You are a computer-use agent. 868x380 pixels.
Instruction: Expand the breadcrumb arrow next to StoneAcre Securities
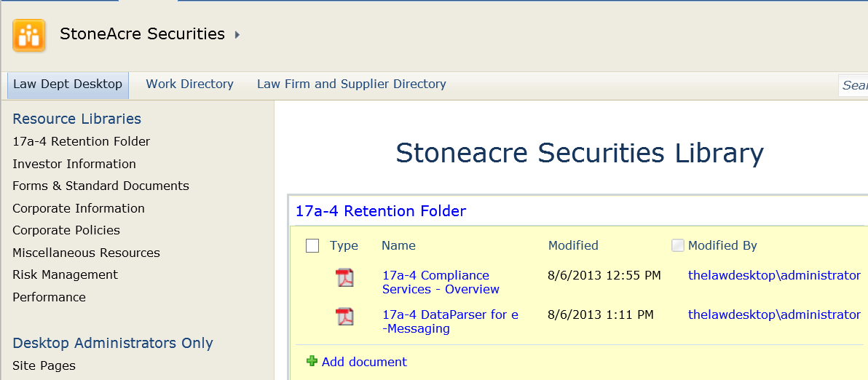(x=237, y=34)
